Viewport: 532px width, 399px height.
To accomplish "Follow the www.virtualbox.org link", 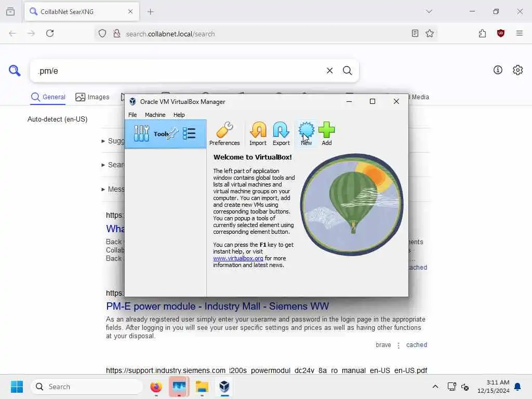I will (238, 258).
